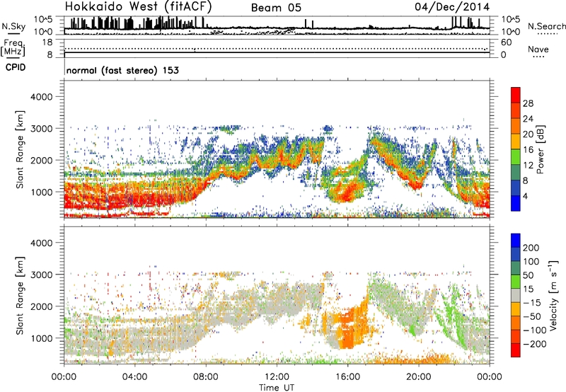
Task: Click the '18' frequency axis tick label
Action: click(47, 42)
